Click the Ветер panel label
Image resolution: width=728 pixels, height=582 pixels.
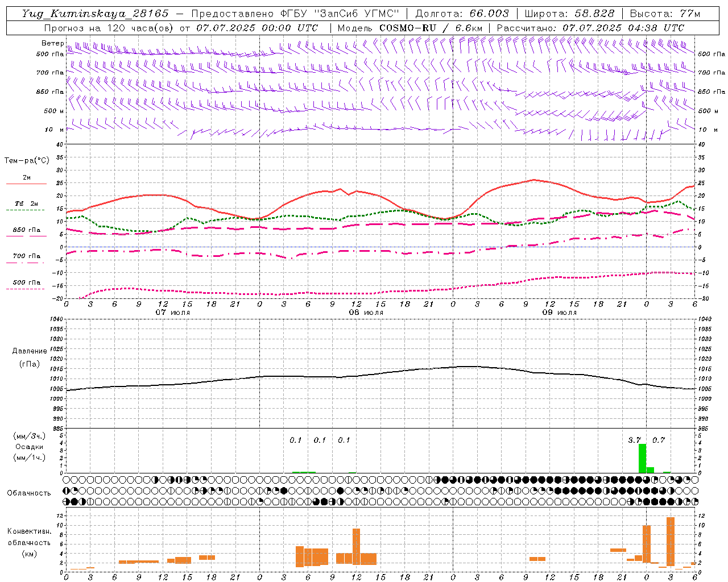pos(52,43)
